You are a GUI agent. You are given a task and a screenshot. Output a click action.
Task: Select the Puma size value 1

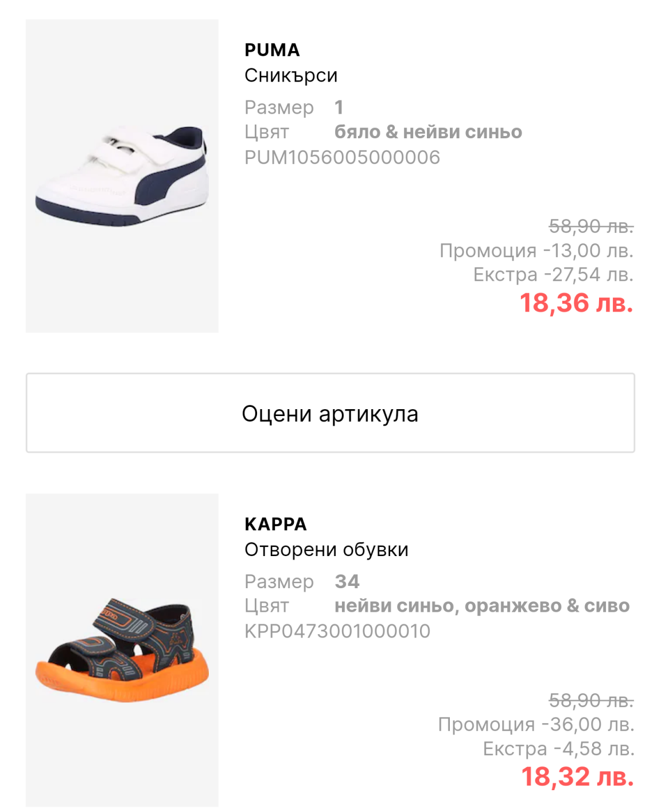(x=339, y=107)
